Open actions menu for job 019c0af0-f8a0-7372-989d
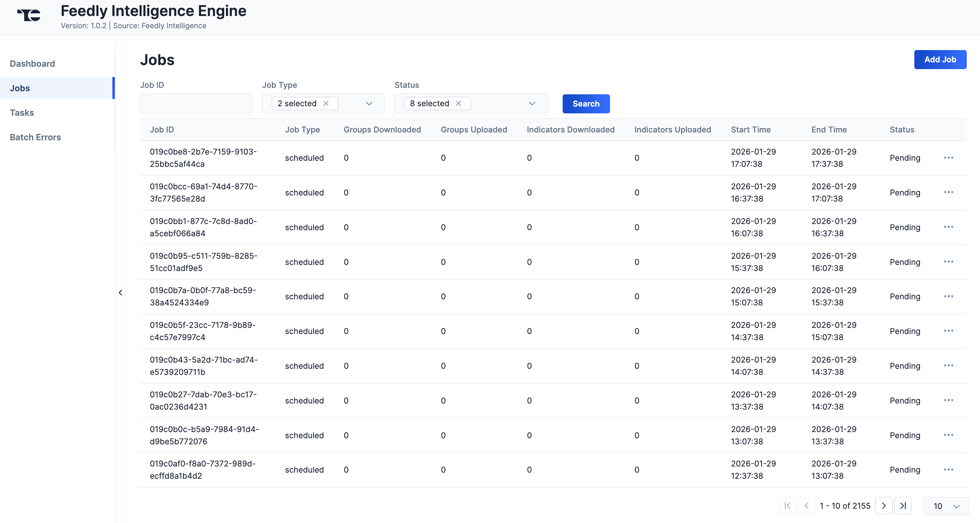This screenshot has height=523, width=980. [x=949, y=470]
